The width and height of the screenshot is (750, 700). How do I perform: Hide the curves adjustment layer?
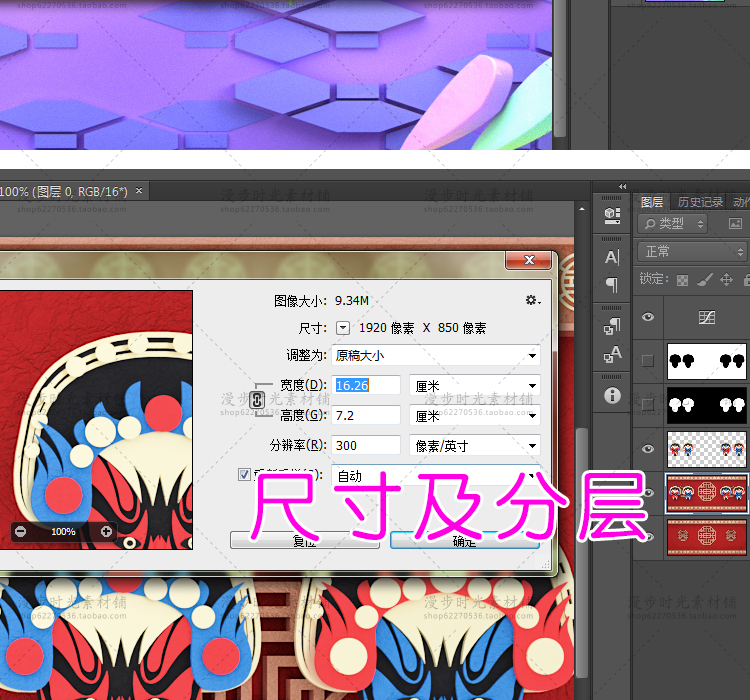click(648, 317)
